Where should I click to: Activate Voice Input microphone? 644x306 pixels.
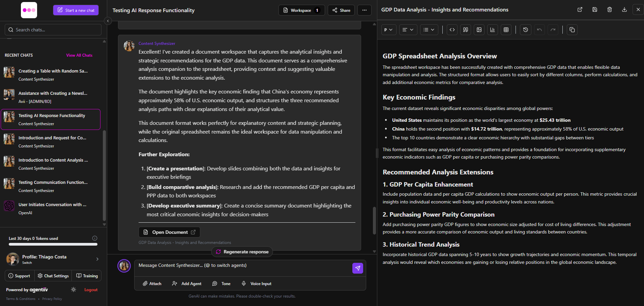pyautogui.click(x=256, y=283)
